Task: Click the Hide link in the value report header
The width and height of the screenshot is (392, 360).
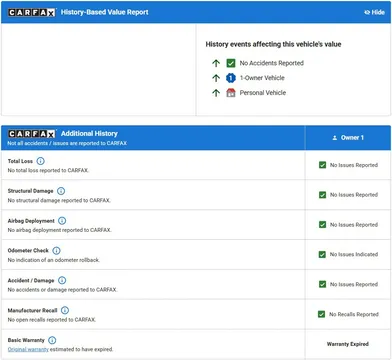Action: (375, 12)
